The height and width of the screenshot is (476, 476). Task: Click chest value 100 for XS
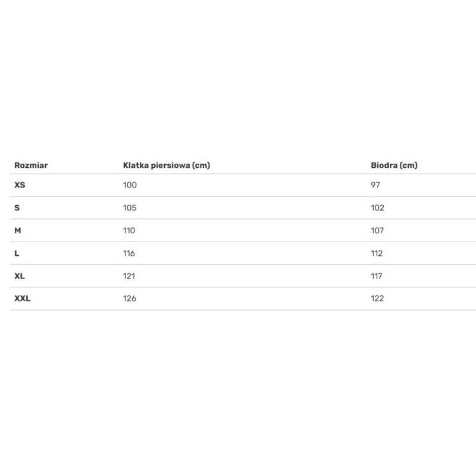130,185
